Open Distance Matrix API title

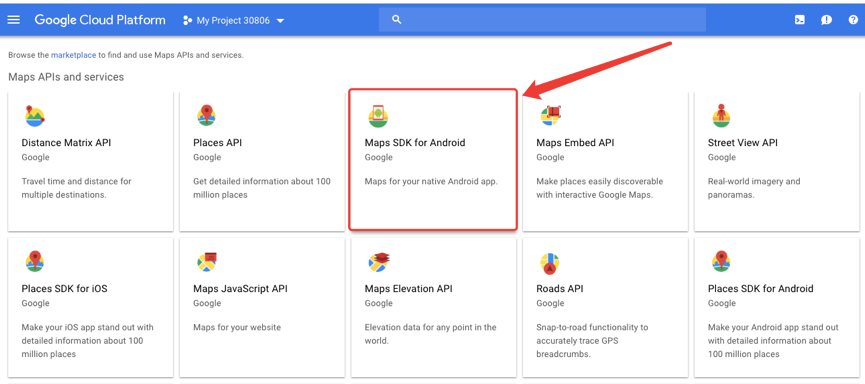(66, 143)
